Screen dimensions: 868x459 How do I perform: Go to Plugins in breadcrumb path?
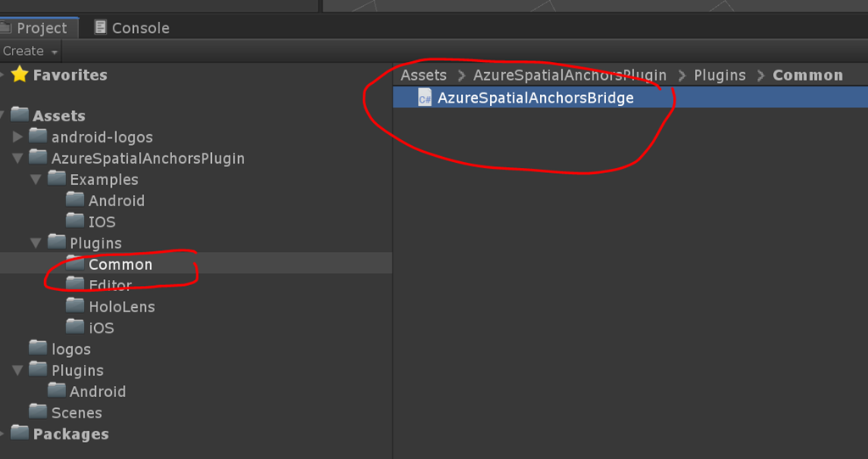pos(720,75)
